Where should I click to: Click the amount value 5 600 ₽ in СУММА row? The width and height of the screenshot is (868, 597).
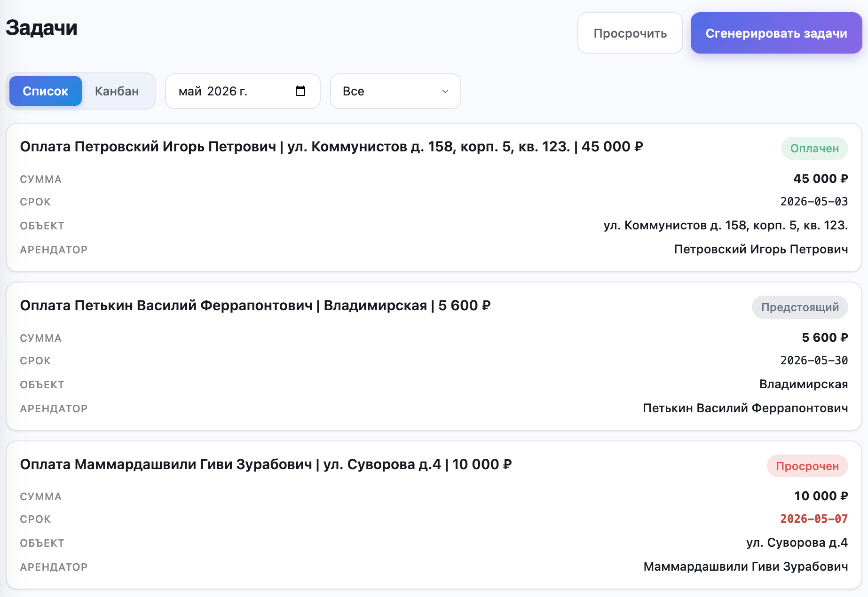pyautogui.click(x=825, y=338)
